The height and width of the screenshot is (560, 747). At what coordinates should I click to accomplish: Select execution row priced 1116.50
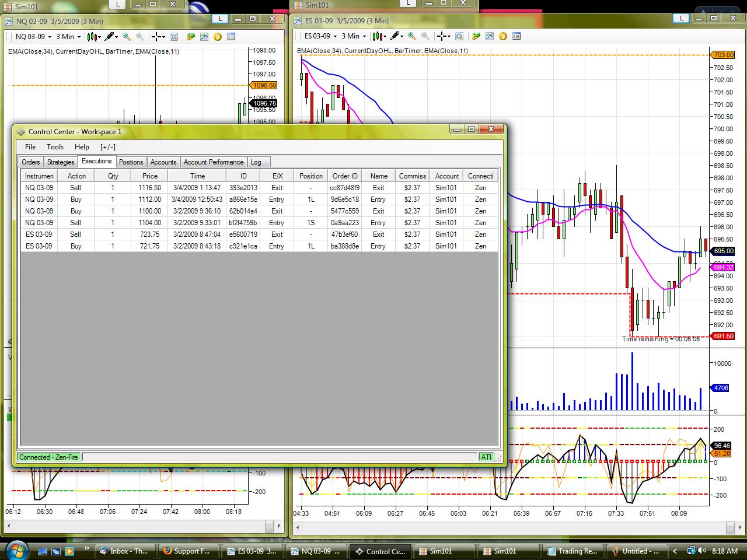(260, 188)
